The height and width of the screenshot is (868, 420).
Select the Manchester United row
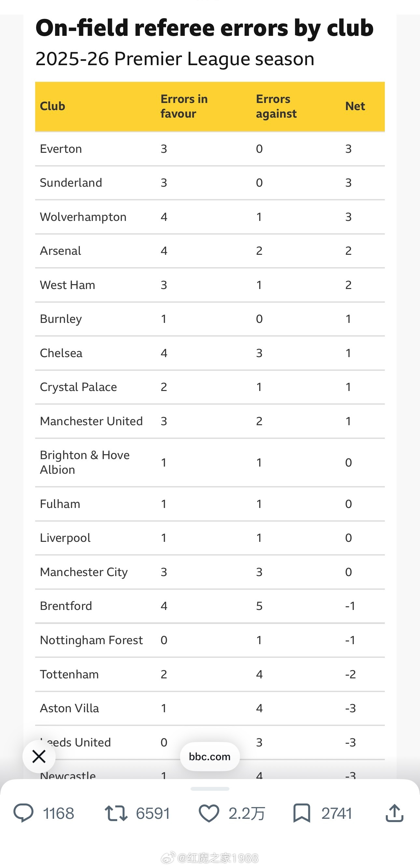point(210,421)
